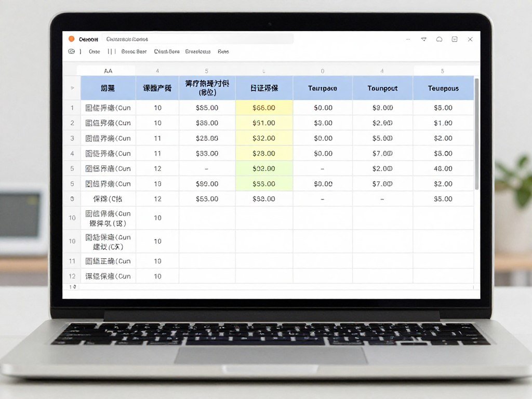Click the 'Teurpere' table header cell
532x399 pixels.
click(x=323, y=88)
